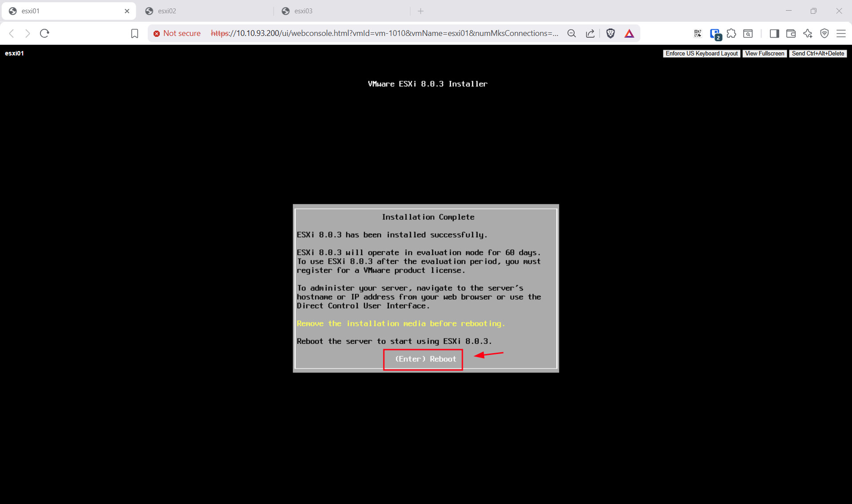The height and width of the screenshot is (504, 852).
Task: Click the address bar URL field
Action: 384,33
